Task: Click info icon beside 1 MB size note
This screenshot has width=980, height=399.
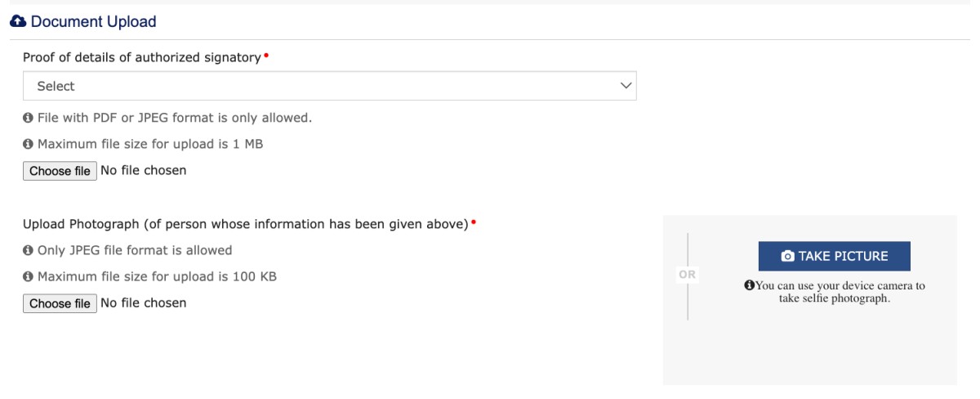Action: [x=29, y=144]
